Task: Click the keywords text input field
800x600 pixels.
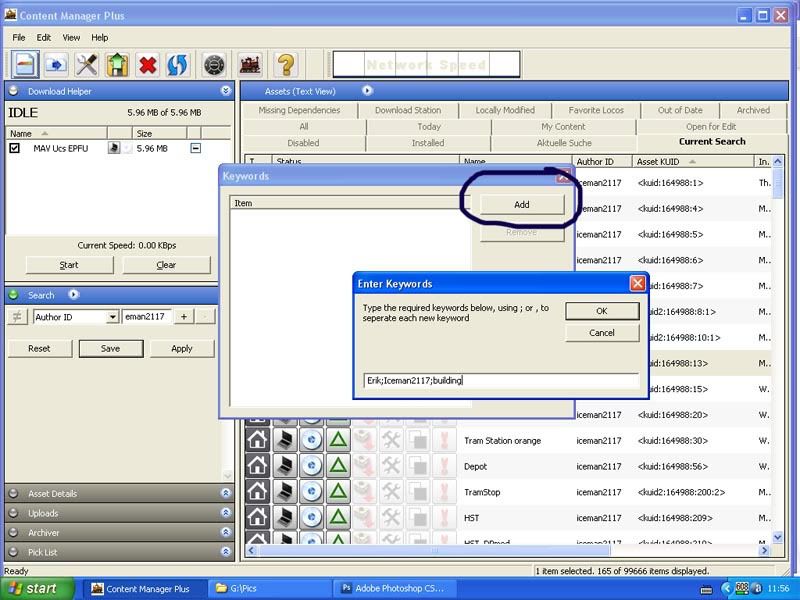Action: pos(501,380)
